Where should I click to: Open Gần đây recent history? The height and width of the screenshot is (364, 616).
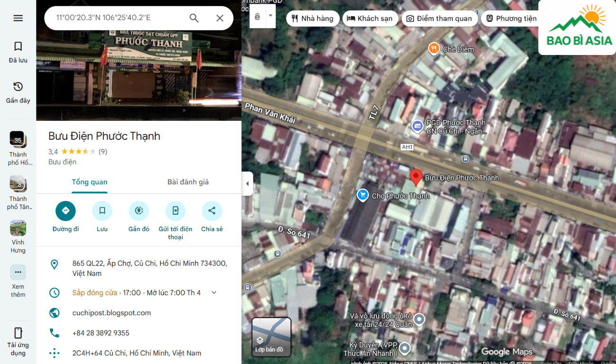pos(18,92)
